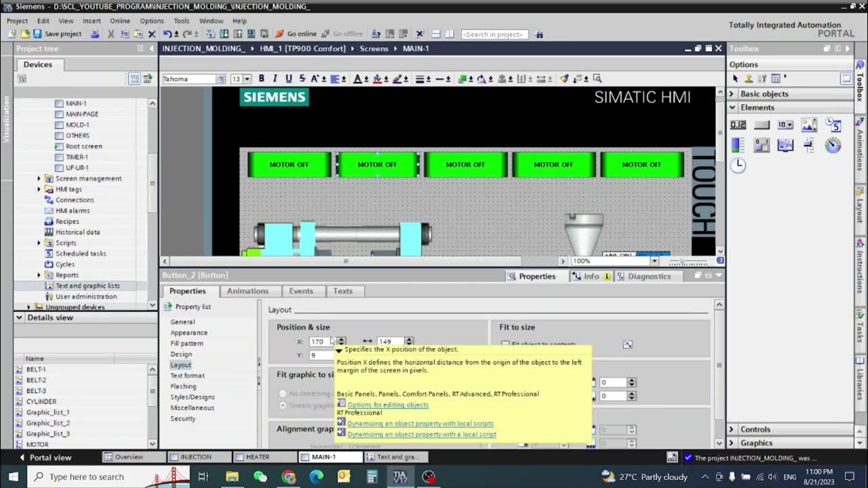
Task: Click the Windows Start button
Action: tap(14, 477)
